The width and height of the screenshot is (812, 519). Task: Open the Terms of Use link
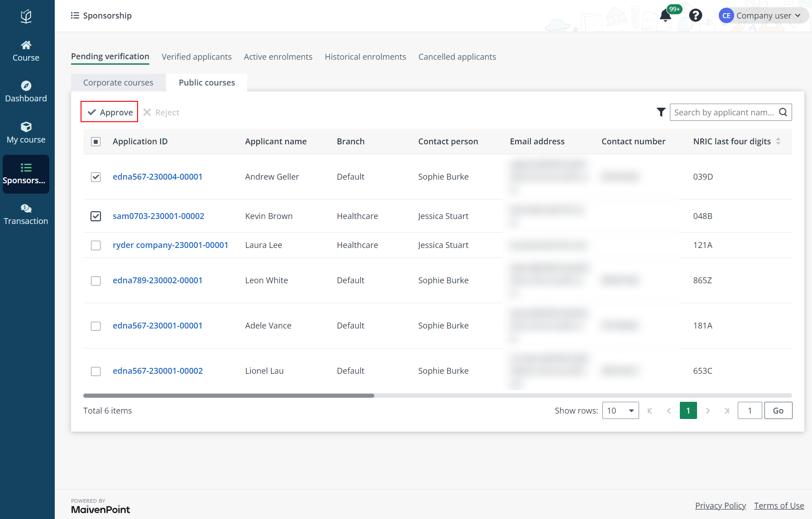coord(779,505)
